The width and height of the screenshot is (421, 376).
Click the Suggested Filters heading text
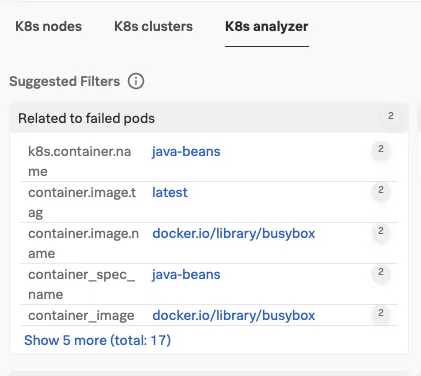click(x=64, y=81)
